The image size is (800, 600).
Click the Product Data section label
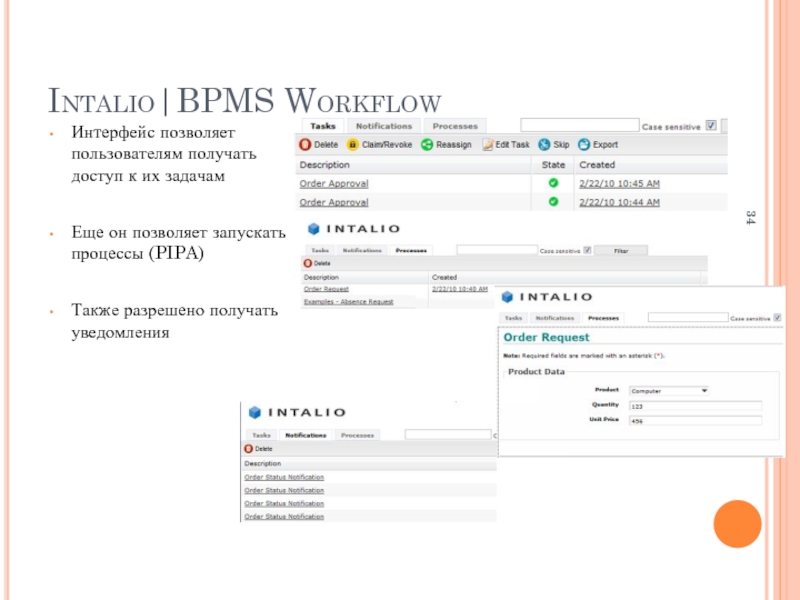click(x=536, y=371)
